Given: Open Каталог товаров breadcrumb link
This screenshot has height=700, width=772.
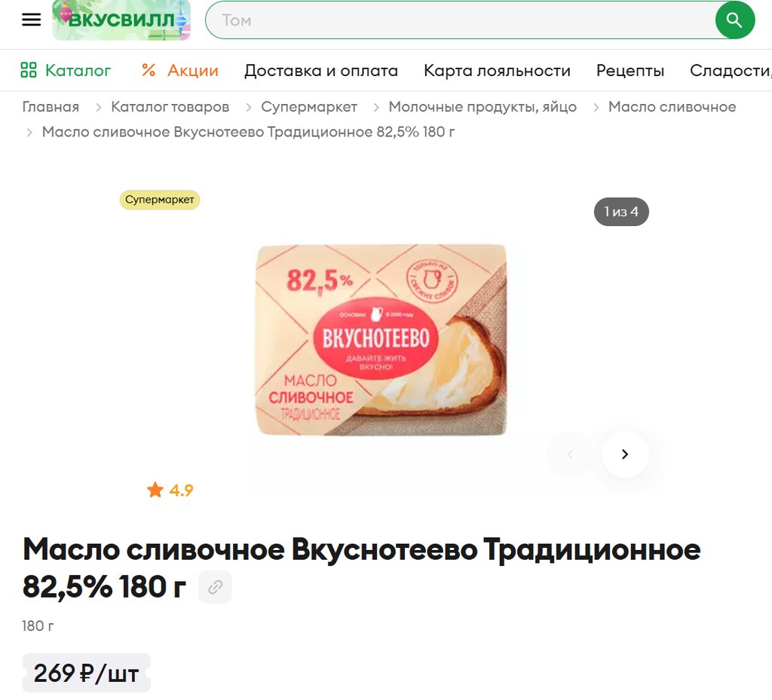Looking at the screenshot, I should (170, 107).
